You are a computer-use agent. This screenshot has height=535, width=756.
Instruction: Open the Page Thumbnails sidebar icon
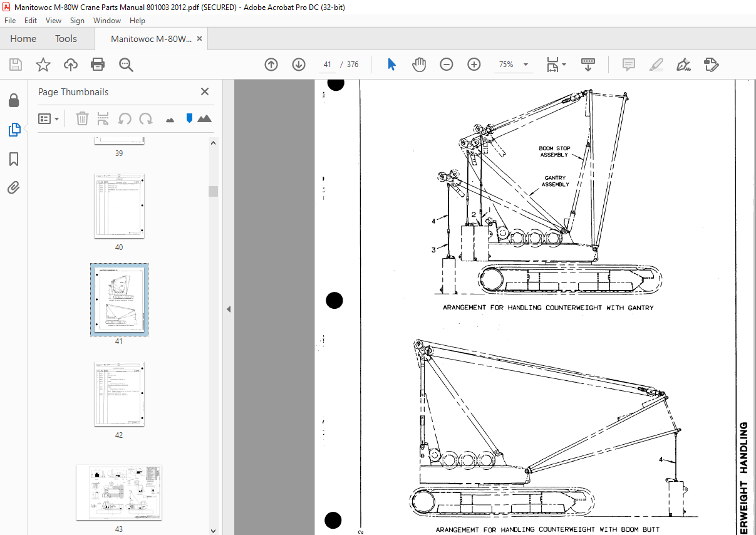pyautogui.click(x=13, y=130)
